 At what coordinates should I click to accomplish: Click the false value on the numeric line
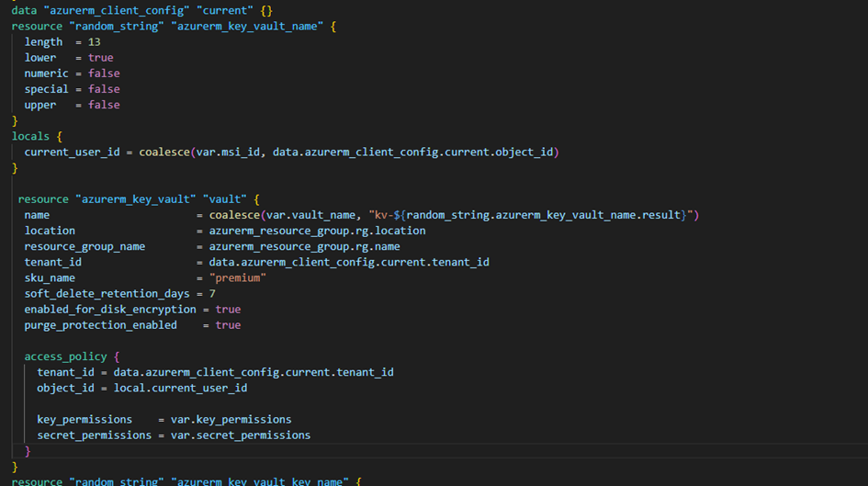tap(104, 73)
